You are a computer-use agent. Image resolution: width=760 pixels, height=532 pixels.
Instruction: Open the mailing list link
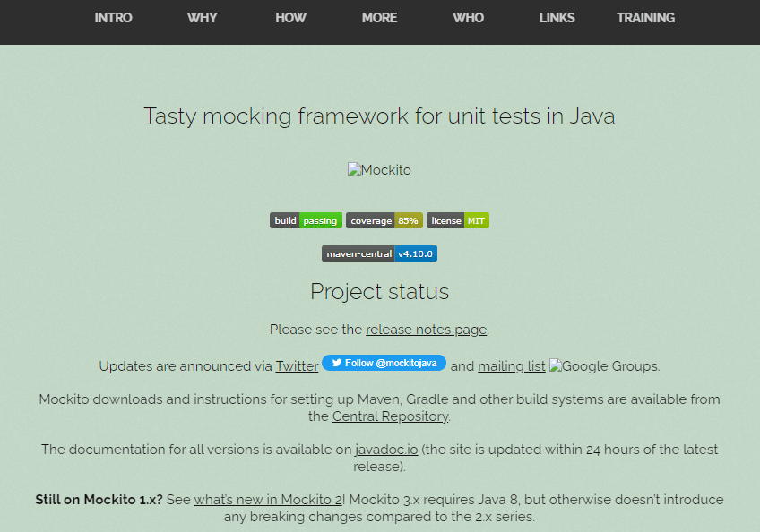(x=511, y=366)
